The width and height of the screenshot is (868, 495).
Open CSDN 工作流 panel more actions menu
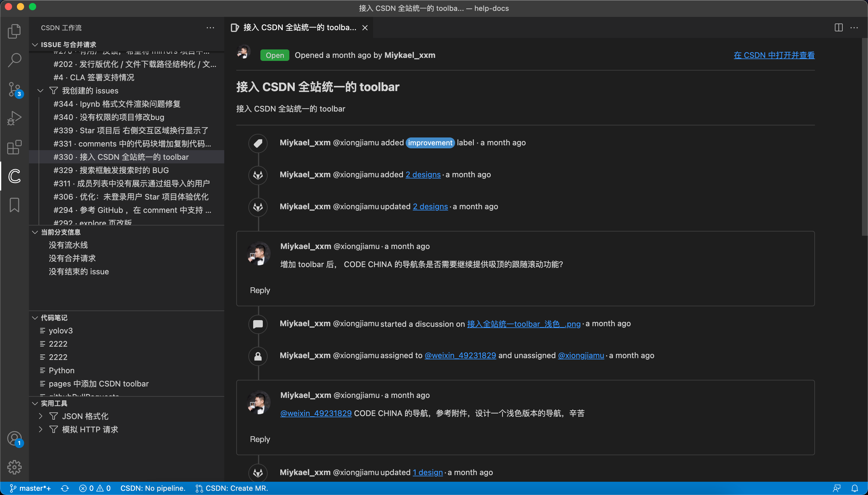pyautogui.click(x=210, y=27)
